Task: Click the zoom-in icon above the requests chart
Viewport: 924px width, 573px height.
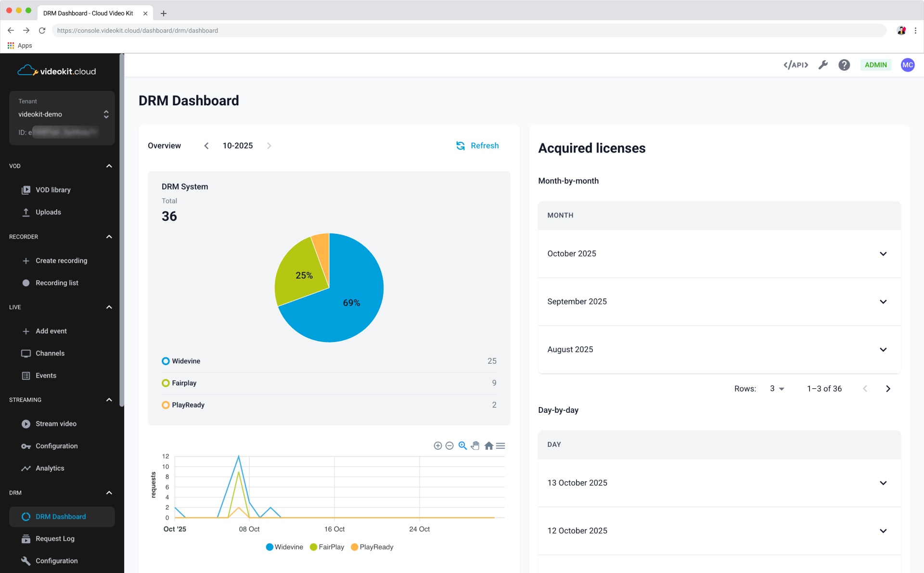Action: tap(437, 446)
